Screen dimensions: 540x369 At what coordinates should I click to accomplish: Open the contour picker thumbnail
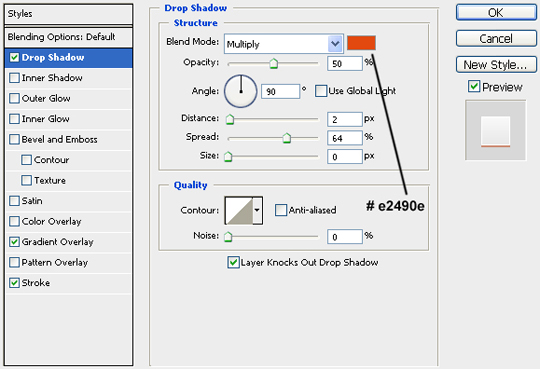(239, 211)
